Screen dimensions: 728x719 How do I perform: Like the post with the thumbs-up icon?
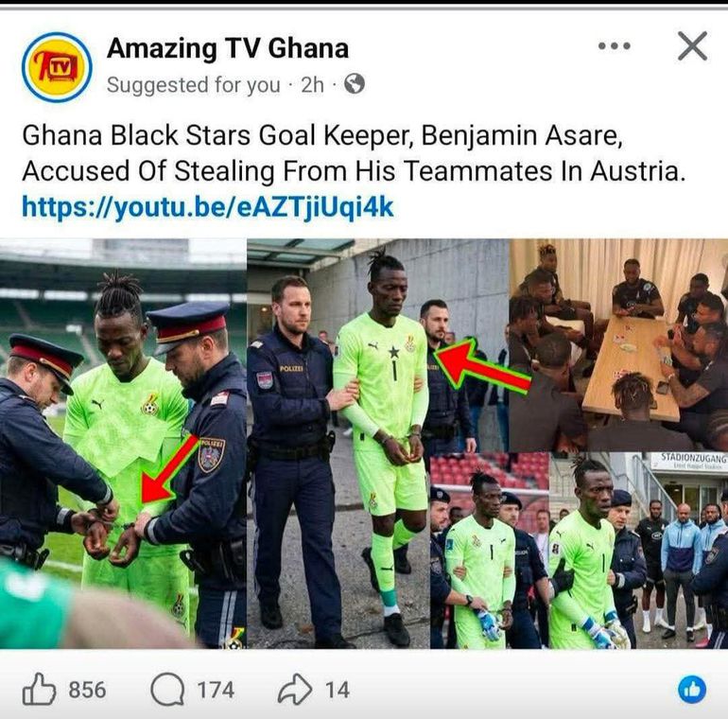39,690
